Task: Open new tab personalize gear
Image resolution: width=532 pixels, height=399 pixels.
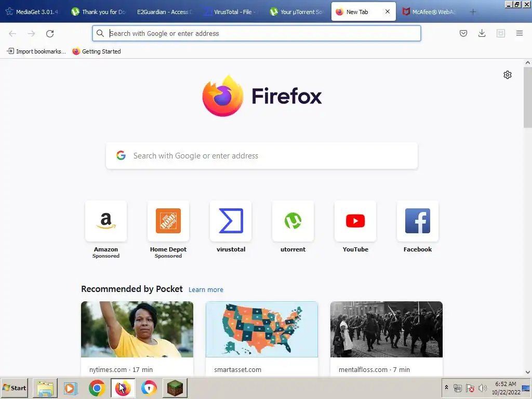Action: (507, 75)
